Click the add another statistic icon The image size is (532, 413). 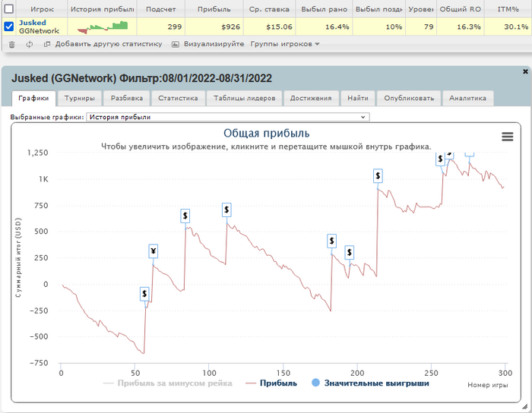pyautogui.click(x=47, y=44)
